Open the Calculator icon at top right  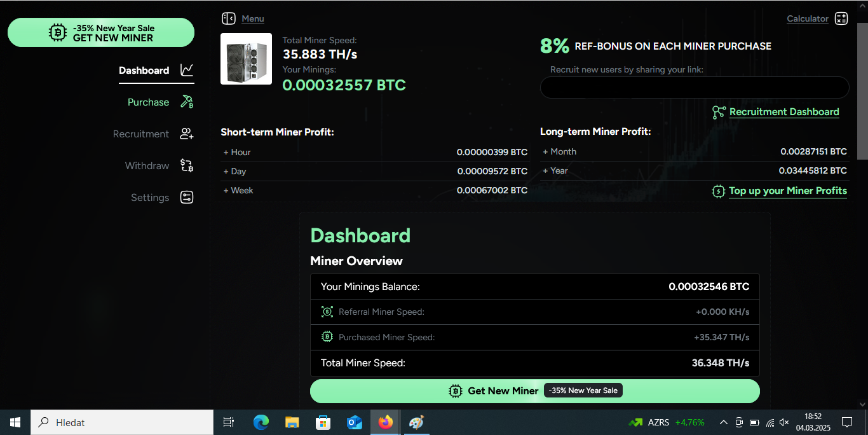coord(841,18)
